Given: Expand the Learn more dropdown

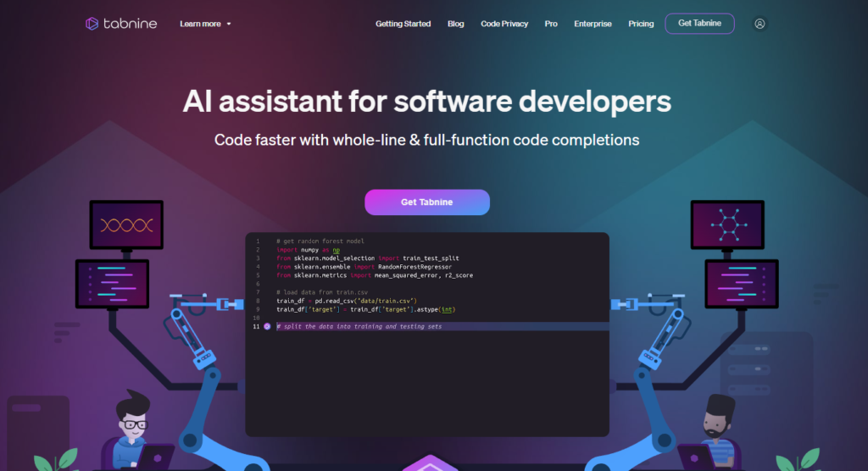Looking at the screenshot, I should 205,24.
